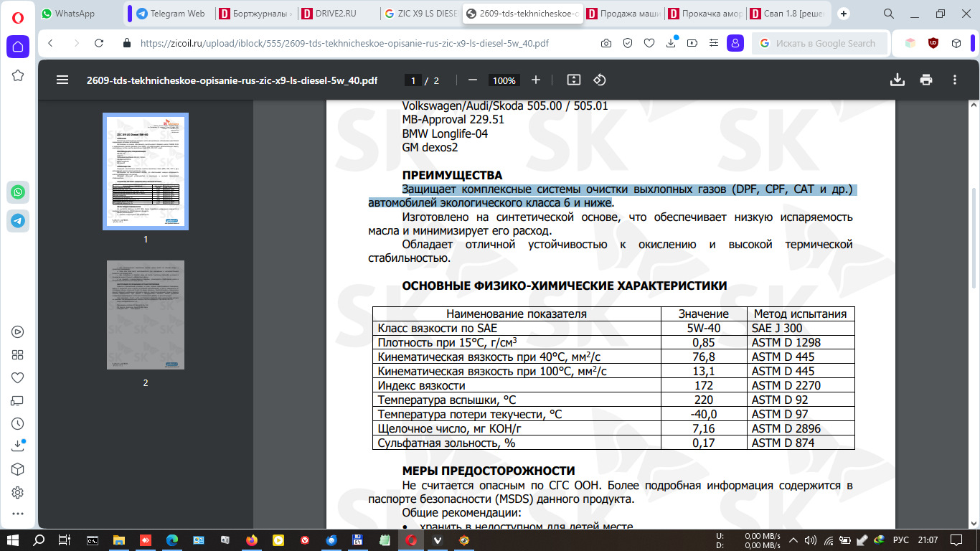Viewport: 980px width, 551px height.
Task: Click the Google Search input box
Action: (x=820, y=43)
